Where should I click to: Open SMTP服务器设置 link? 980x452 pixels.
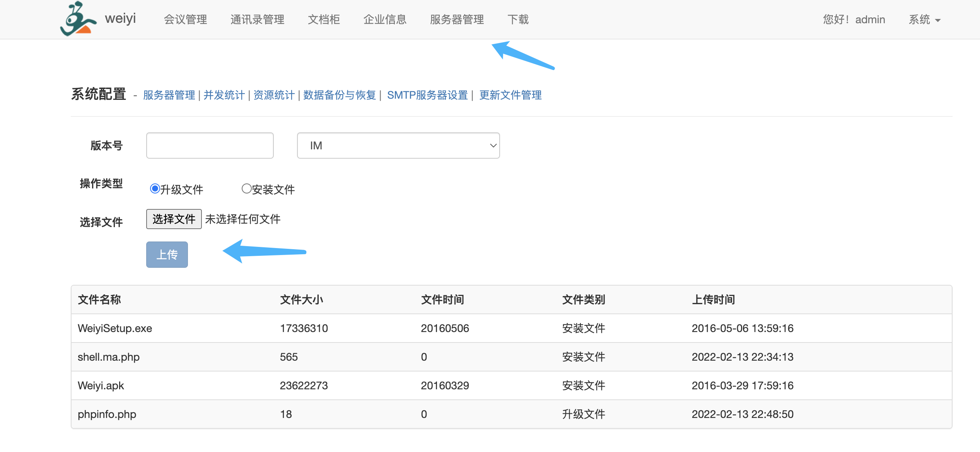click(427, 95)
